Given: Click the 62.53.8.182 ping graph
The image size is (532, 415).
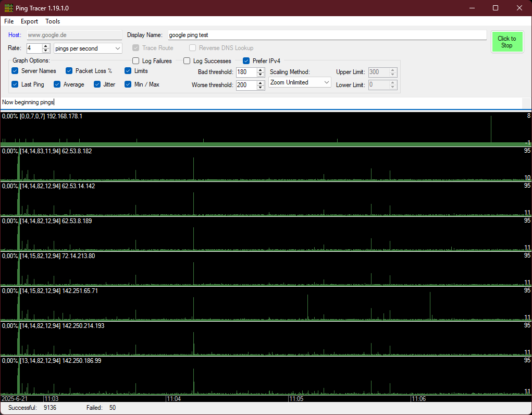Looking at the screenshot, I should point(266,164).
